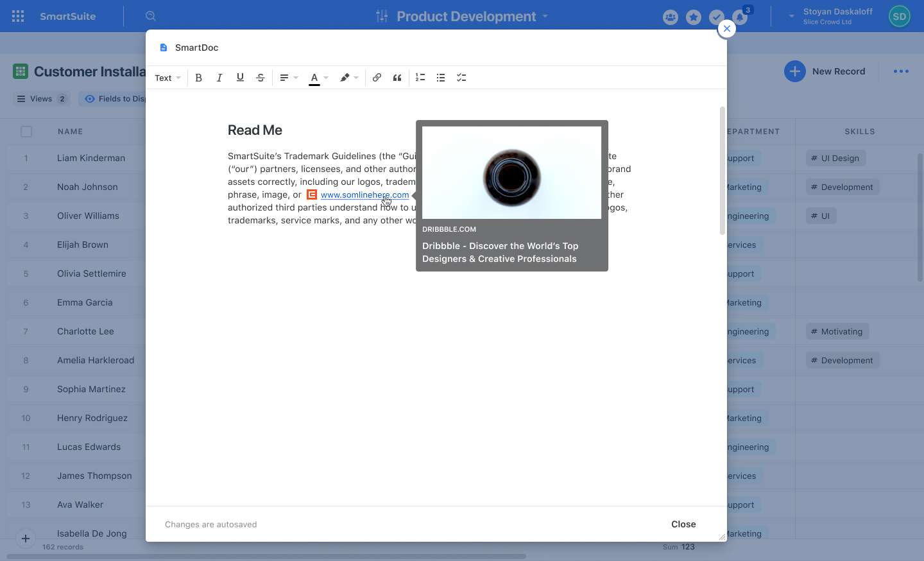Select the Olivia Settlemire record
The width and height of the screenshot is (924, 561).
tap(92, 273)
